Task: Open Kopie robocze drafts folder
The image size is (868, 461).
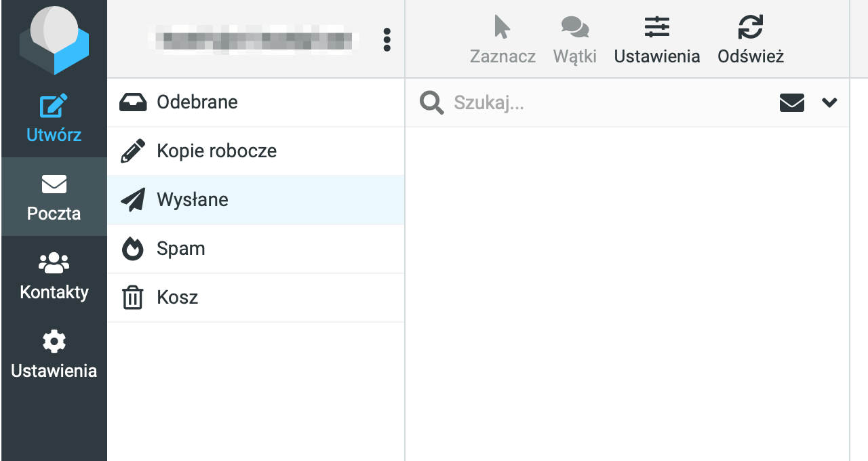Action: 256,151
